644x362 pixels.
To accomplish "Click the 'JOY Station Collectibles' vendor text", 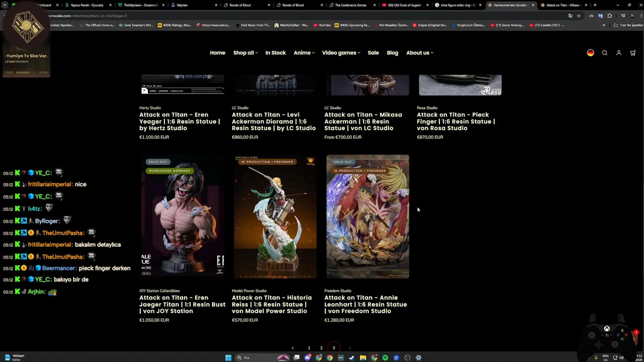I will coord(159,291).
